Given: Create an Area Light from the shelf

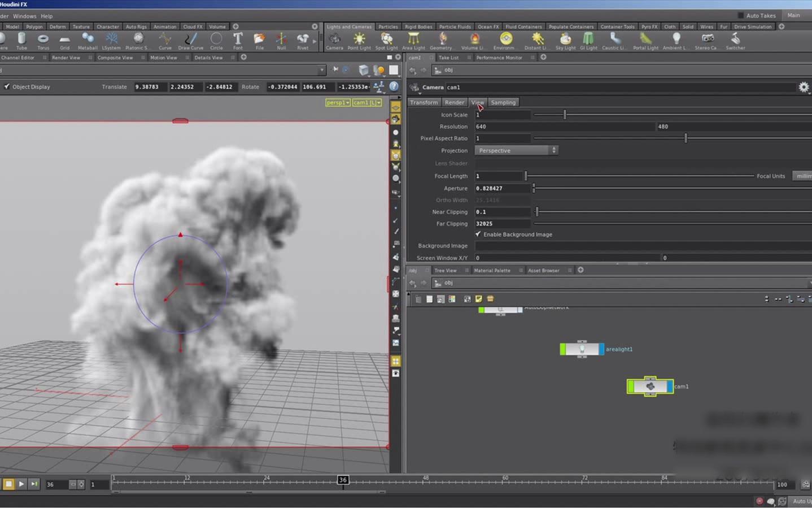Looking at the screenshot, I should click(413, 41).
